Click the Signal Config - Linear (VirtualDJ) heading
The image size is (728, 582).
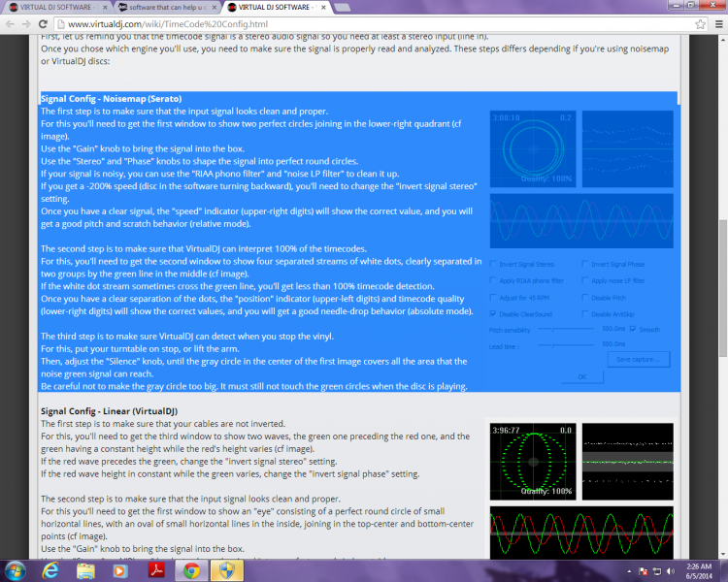click(x=109, y=411)
